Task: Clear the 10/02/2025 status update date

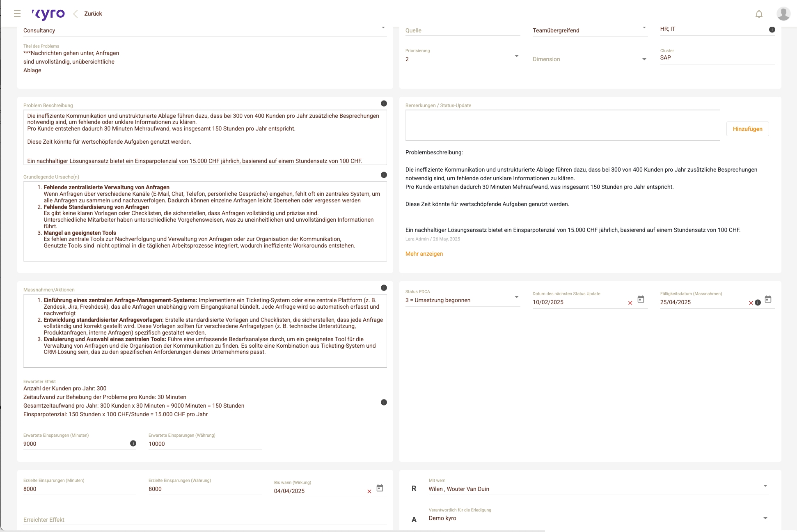Action: pyautogui.click(x=630, y=303)
